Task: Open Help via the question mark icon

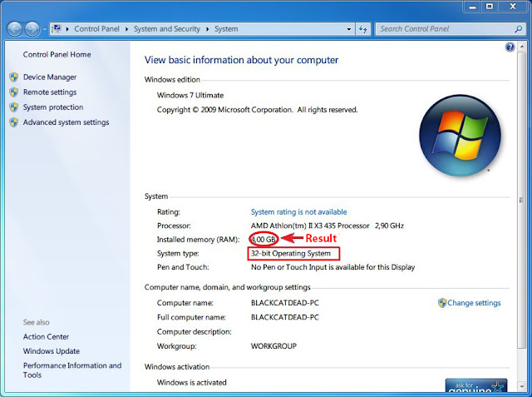Action: [x=510, y=47]
